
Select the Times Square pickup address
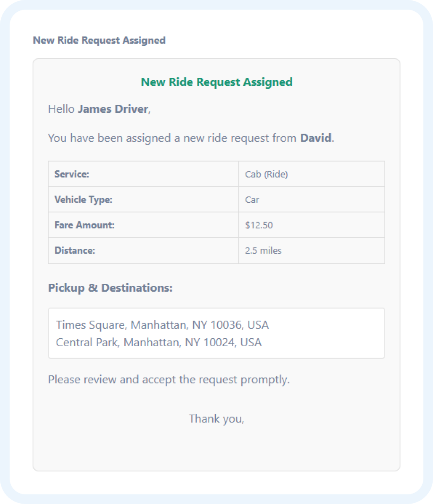point(162,325)
